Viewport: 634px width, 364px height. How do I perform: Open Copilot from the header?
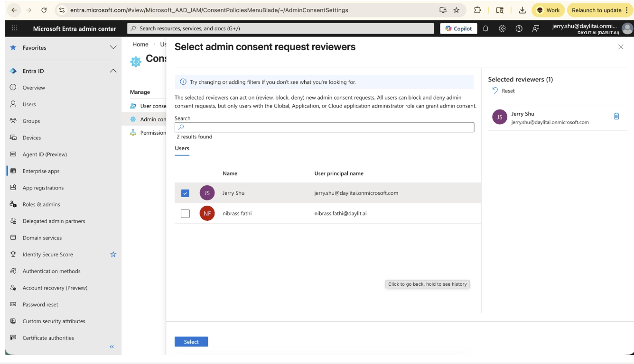click(458, 28)
